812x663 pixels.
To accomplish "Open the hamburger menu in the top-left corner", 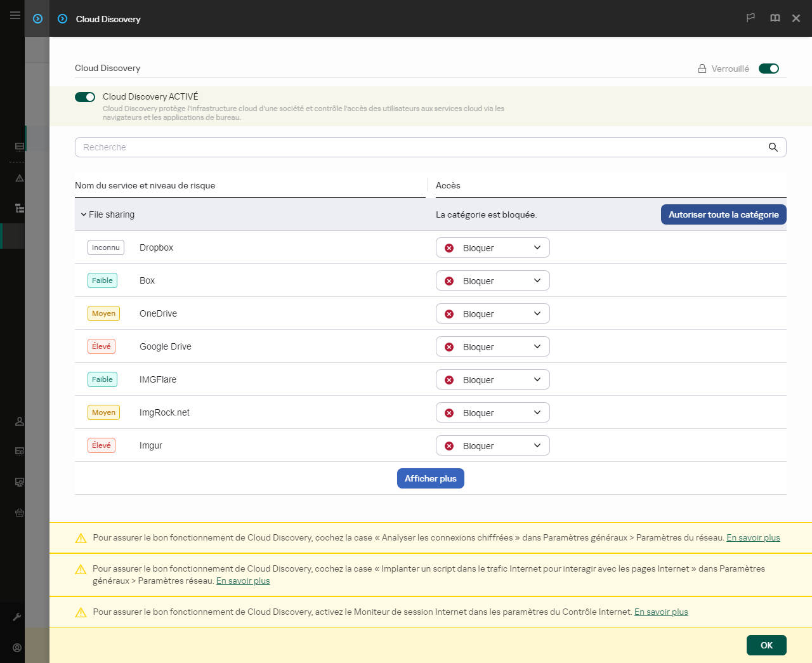I will click(15, 15).
